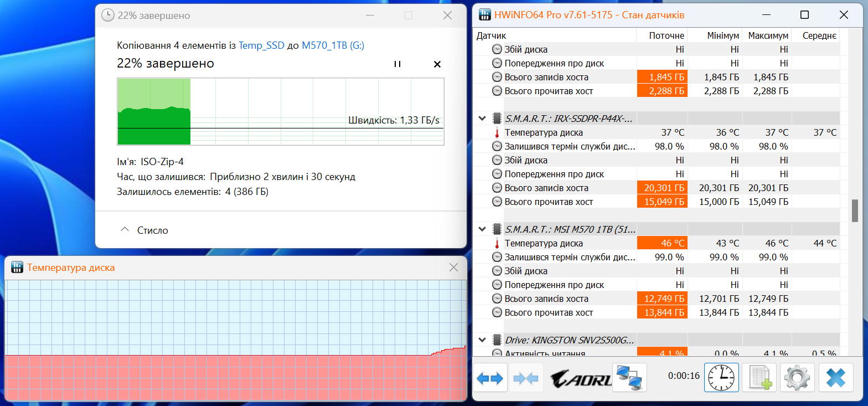This screenshot has width=868, height=406.
Task: Open the remote network computers icon in HWiNFO
Action: [x=629, y=378]
